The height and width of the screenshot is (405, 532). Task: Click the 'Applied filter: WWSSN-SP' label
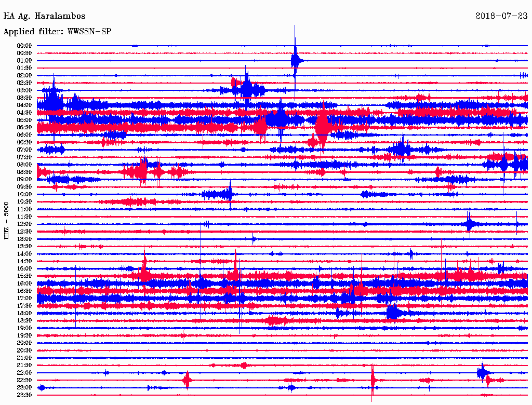pyautogui.click(x=57, y=32)
